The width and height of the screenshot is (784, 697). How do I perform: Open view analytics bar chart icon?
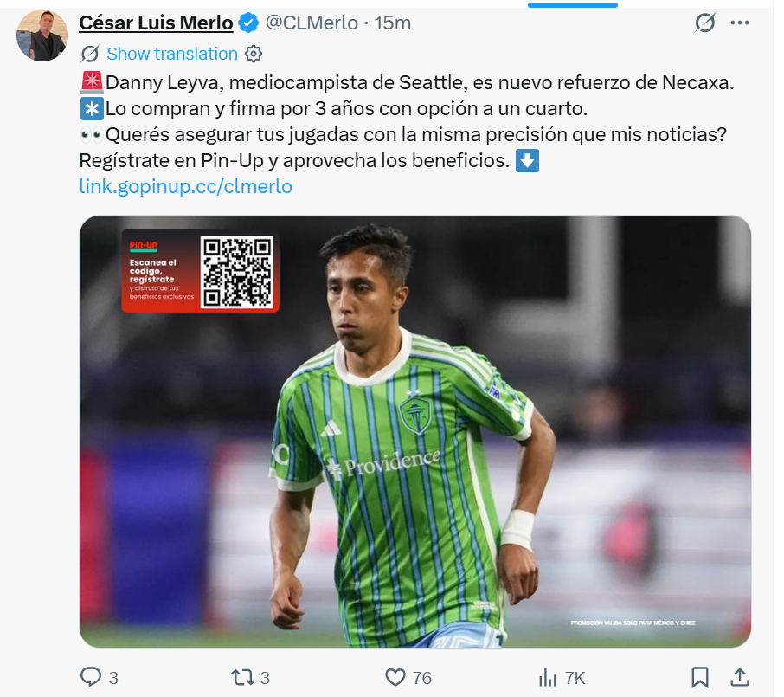pyautogui.click(x=548, y=677)
